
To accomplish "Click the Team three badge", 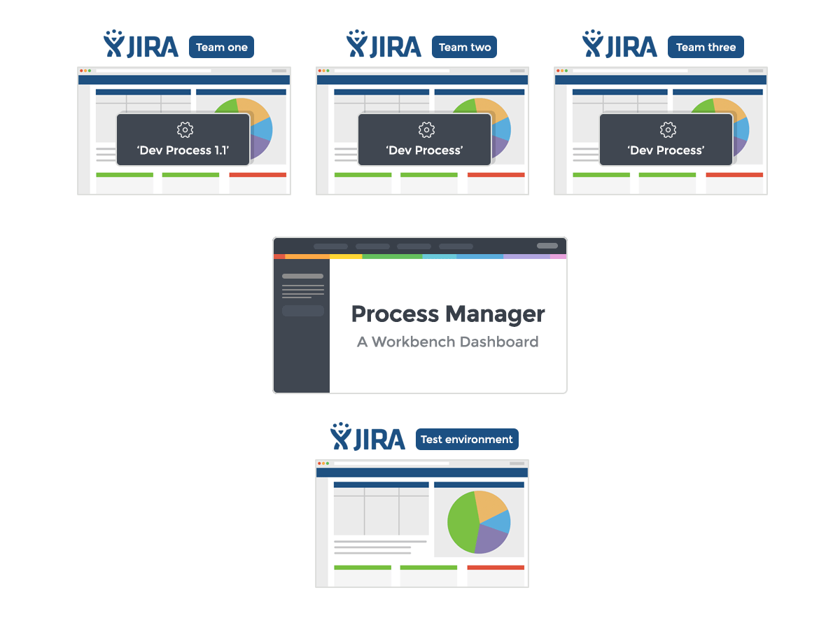I will pos(706,47).
